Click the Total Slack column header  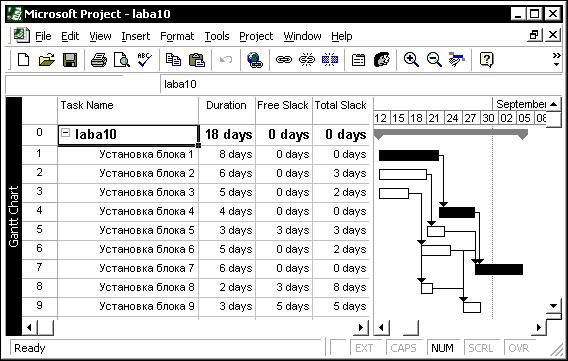[341, 110]
